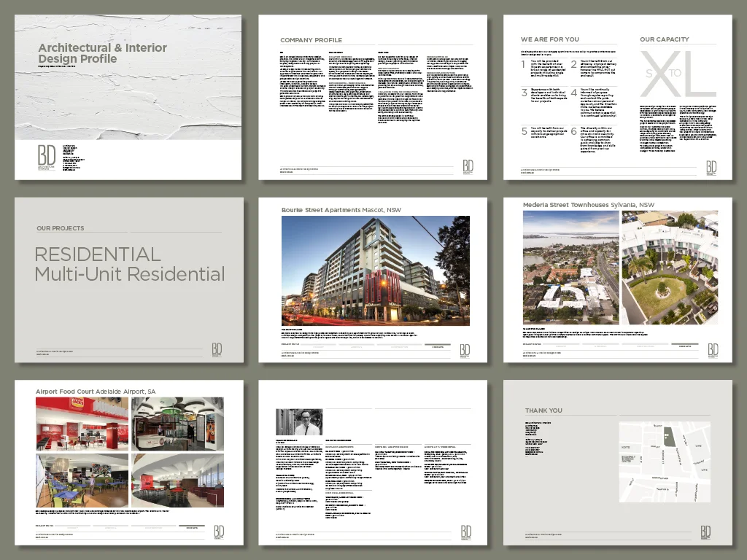Click the 'OUR CAPACITY' heading

665,39
